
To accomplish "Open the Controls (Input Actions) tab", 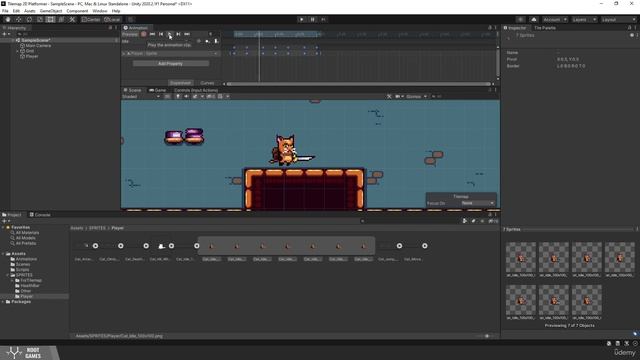I will [x=196, y=90].
